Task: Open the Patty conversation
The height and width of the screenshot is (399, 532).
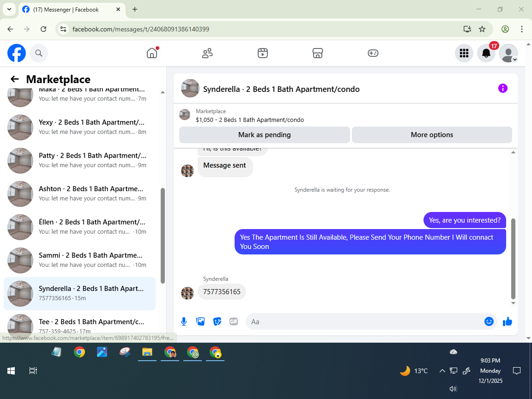Action: [80, 161]
